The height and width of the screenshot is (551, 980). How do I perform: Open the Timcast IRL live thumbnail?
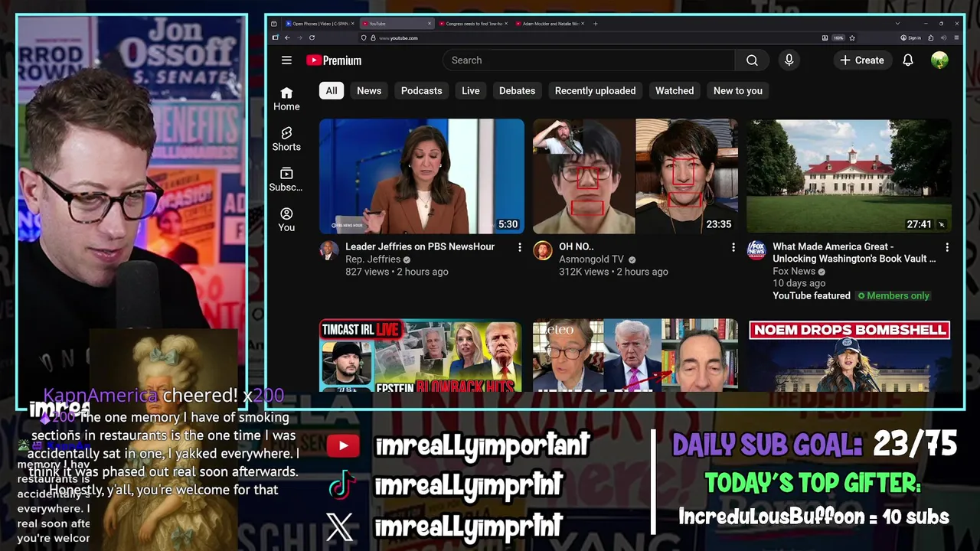(x=422, y=356)
